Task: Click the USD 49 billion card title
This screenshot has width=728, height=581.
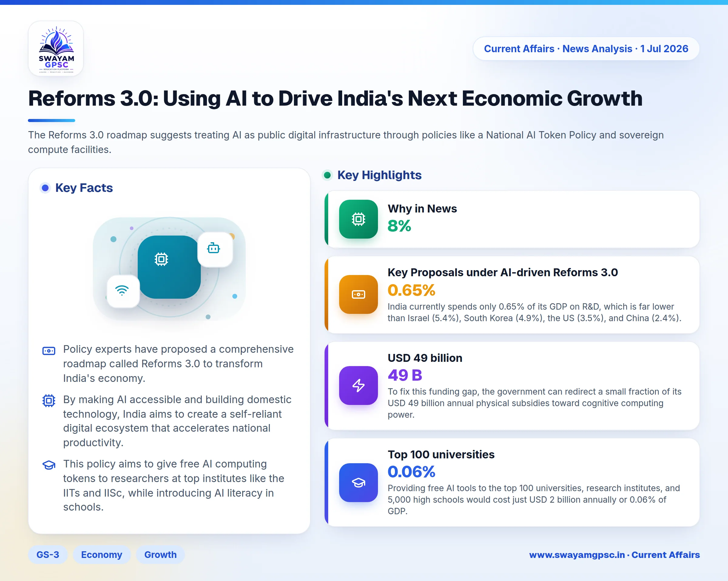Action: coord(425,358)
